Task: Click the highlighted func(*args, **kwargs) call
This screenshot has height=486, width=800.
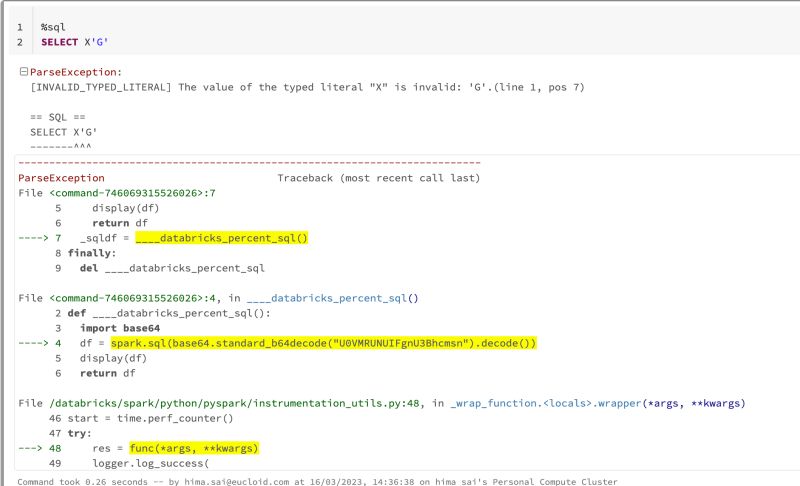Action: 194,448
